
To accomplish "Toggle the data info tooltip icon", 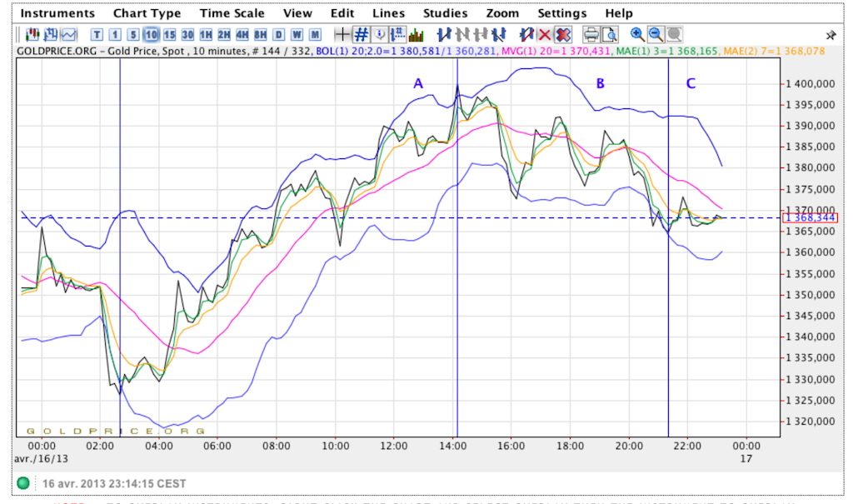I will point(380,35).
